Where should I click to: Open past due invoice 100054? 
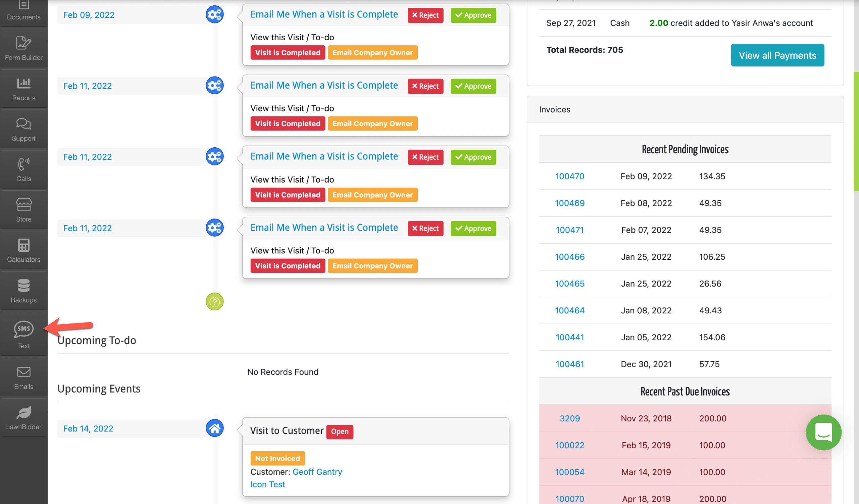(569, 472)
